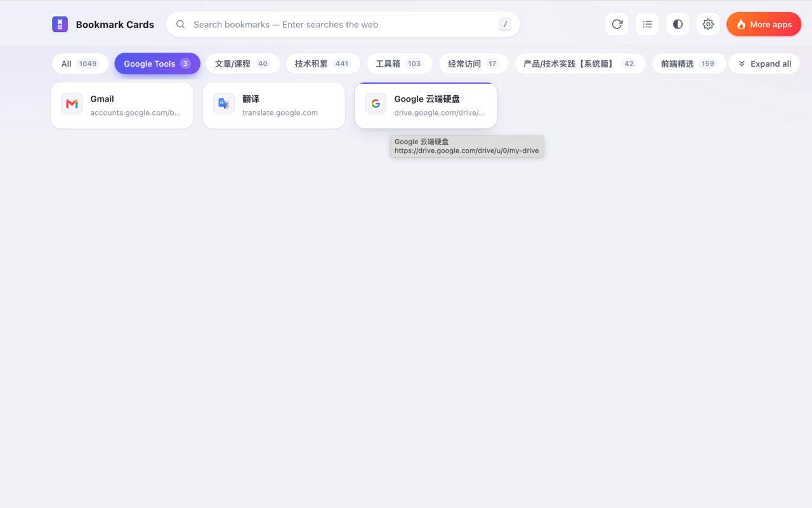812x508 pixels.
Task: Click the search magnifier icon
Action: (x=181, y=25)
